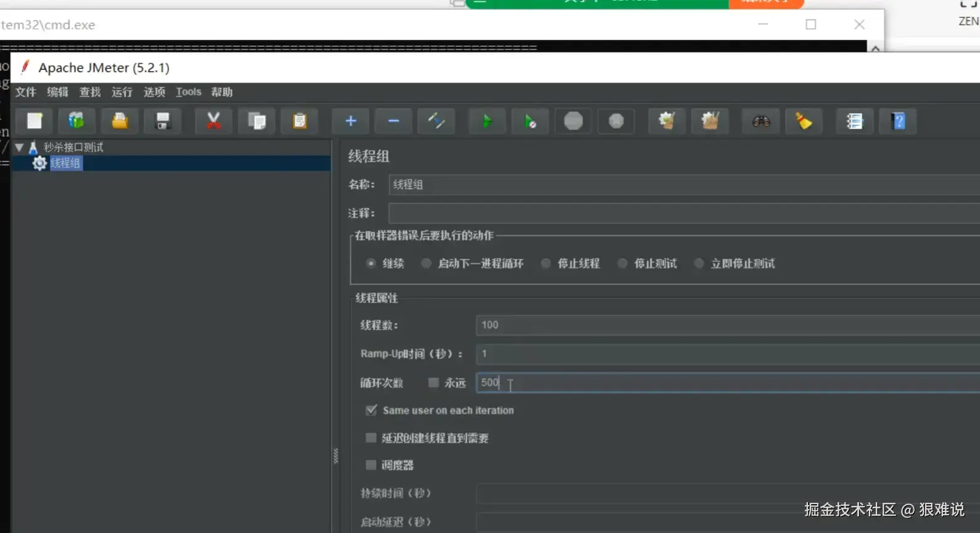Toggle the 永远 loop checkbox

[434, 383]
